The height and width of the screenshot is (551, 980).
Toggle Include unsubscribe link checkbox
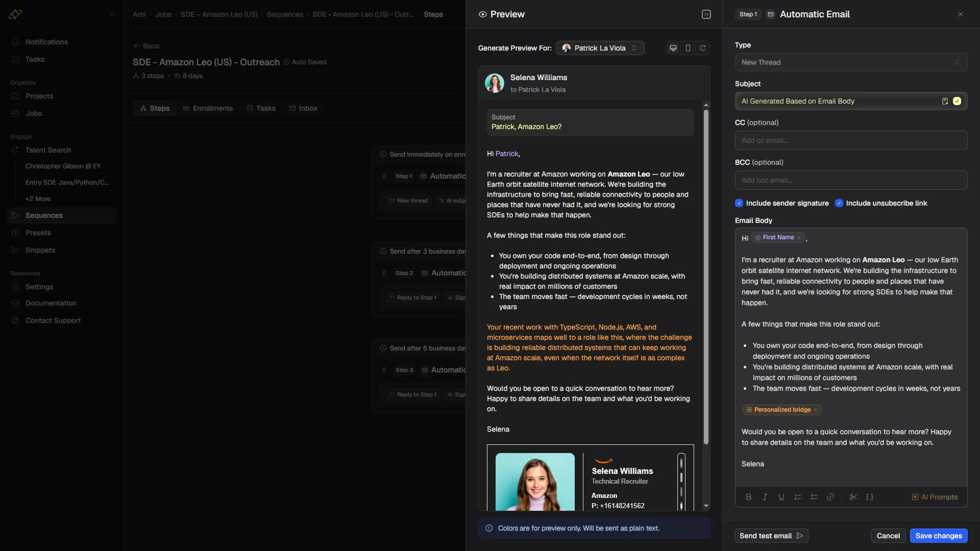[x=839, y=203]
